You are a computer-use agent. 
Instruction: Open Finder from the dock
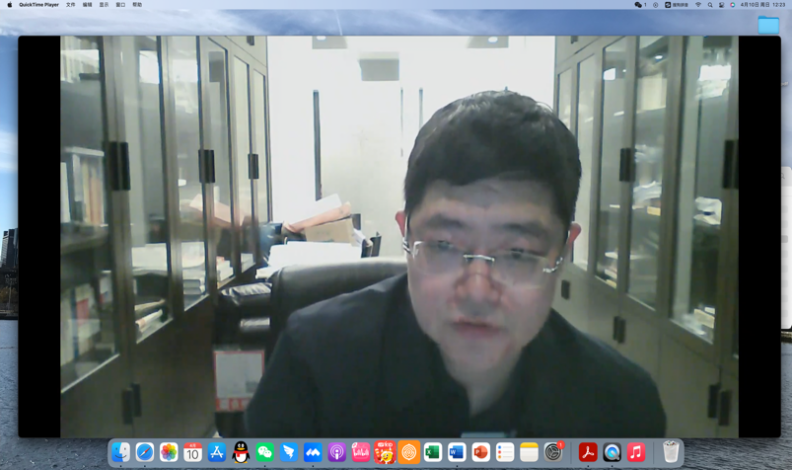[121, 452]
